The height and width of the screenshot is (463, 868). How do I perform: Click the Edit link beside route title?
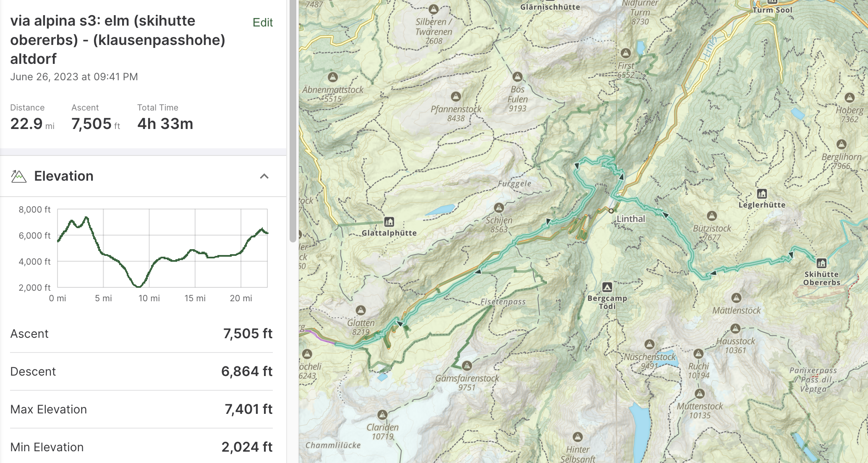262,22
